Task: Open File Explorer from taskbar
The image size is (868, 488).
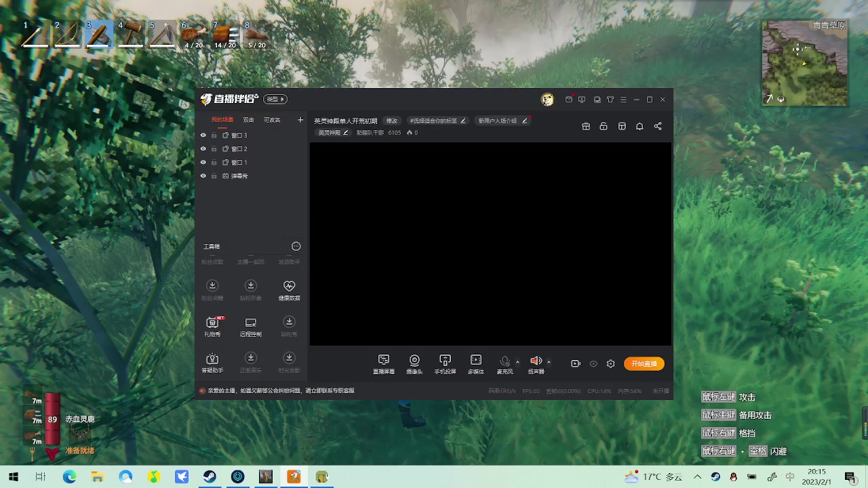Action: [97, 477]
